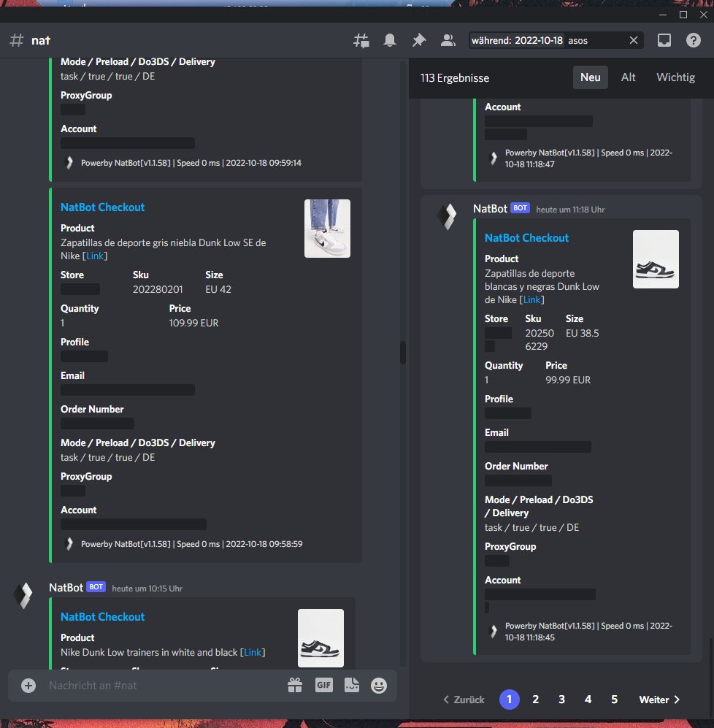This screenshot has width=714, height=728.
Task: Click timestamp heute um 10:15 Uhr
Action: click(x=147, y=589)
